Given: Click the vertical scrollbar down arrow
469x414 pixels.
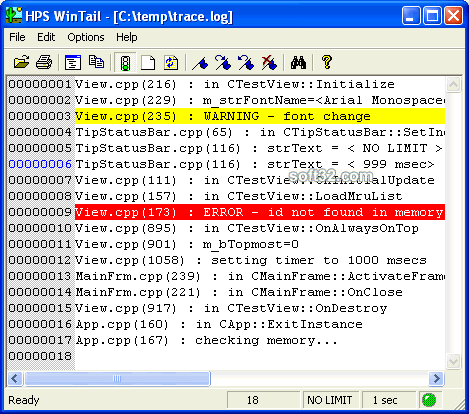Looking at the screenshot, I should click(453, 362).
